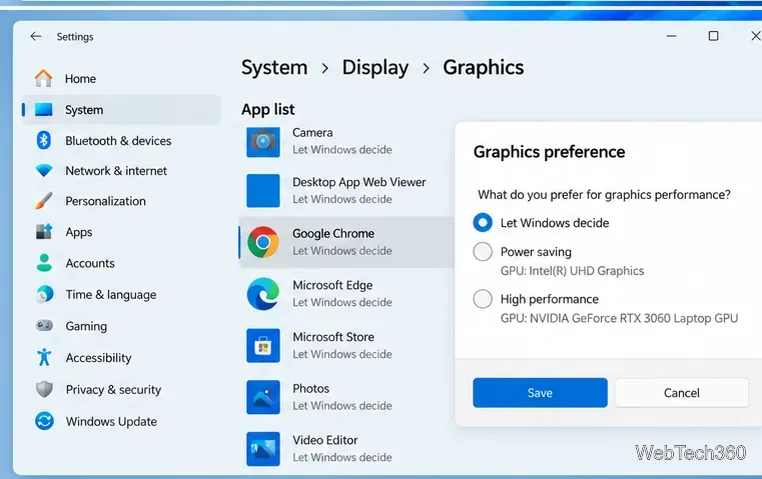Image resolution: width=762 pixels, height=479 pixels.
Task: Click the Accounts person icon
Action: point(44,263)
